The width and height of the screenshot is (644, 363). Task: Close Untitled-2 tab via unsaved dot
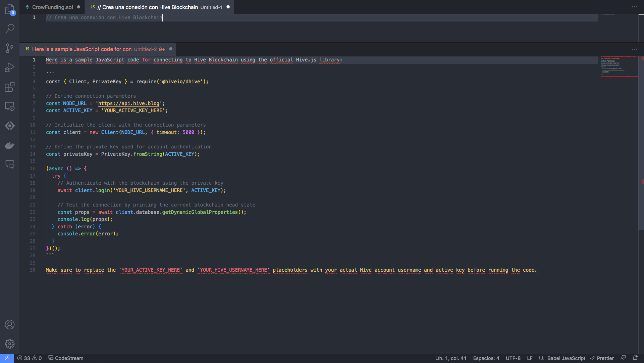(x=171, y=49)
